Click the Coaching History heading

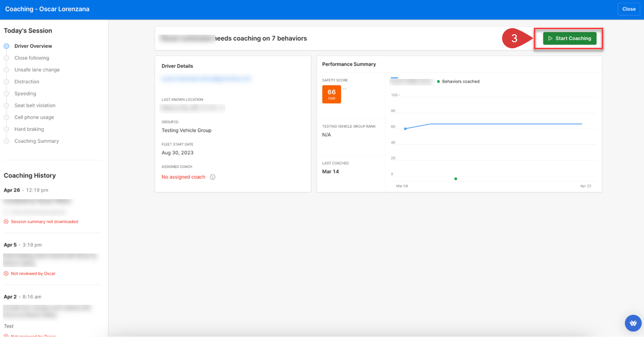click(30, 176)
